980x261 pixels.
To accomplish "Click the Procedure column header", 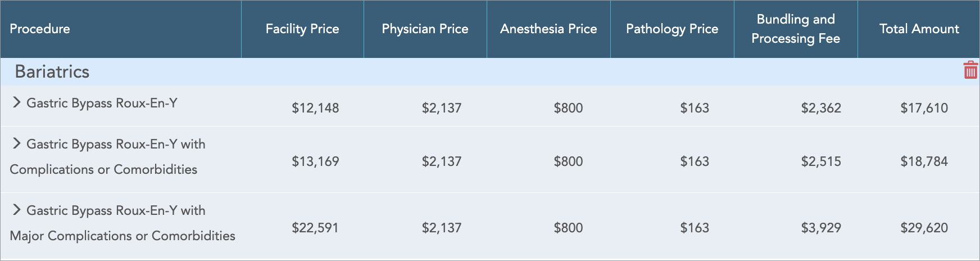I will tap(40, 29).
